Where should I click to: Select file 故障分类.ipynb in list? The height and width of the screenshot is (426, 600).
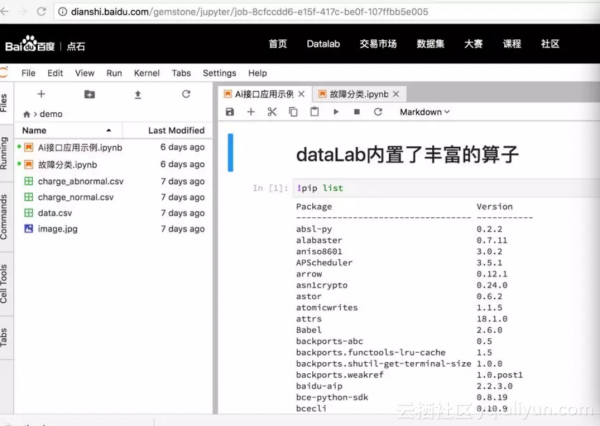click(x=113, y=165)
